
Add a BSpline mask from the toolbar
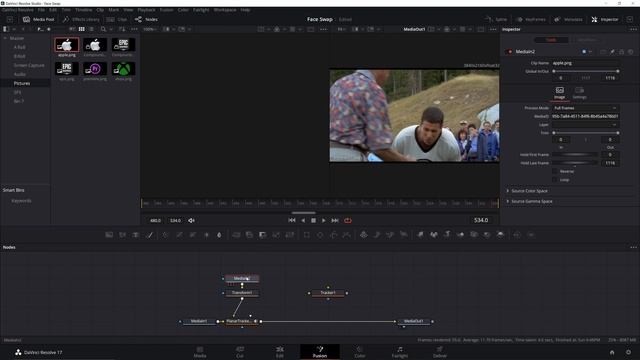click(347, 235)
